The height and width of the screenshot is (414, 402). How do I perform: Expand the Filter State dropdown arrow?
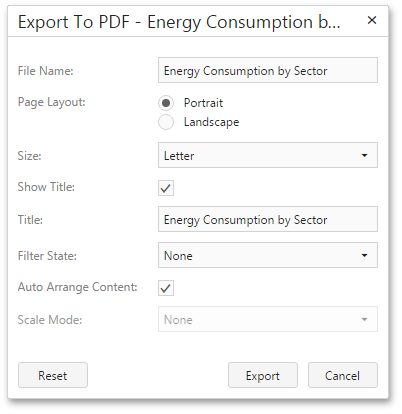364,255
